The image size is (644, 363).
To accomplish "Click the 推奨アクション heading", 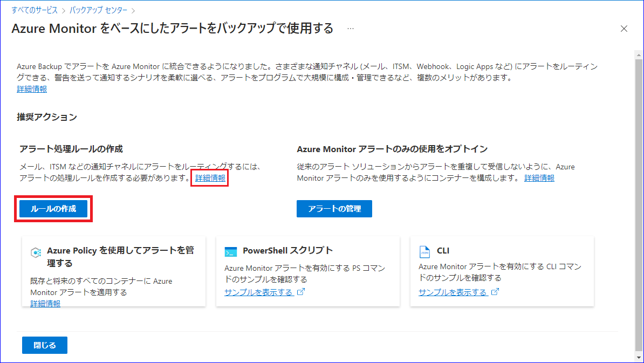I will tap(47, 117).
